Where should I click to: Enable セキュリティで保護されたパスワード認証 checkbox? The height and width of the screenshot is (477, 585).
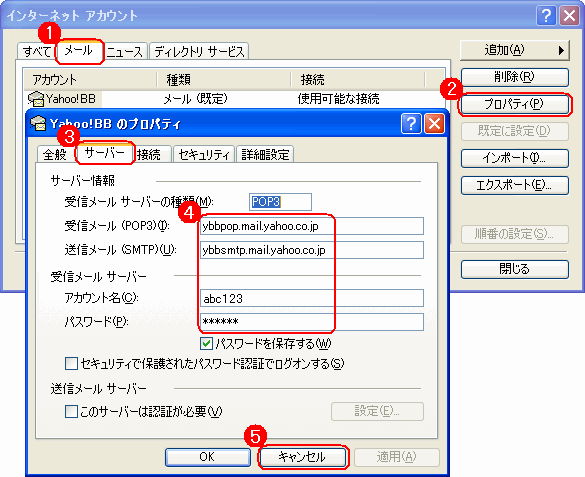pyautogui.click(x=71, y=363)
